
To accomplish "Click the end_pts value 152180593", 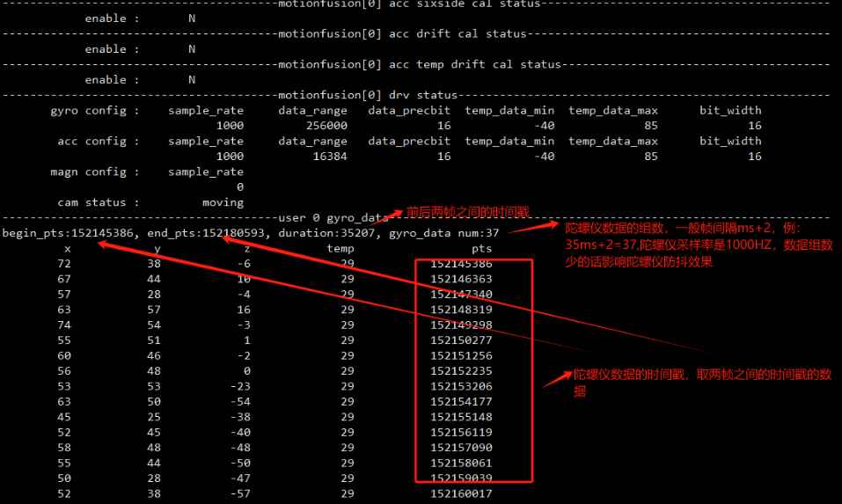I will (x=233, y=233).
